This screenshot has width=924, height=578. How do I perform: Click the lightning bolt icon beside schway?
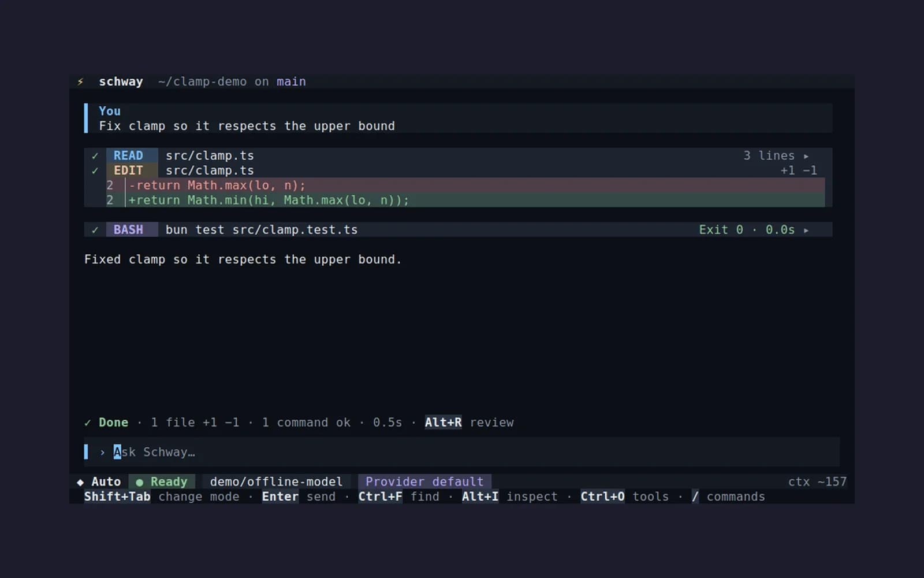80,81
